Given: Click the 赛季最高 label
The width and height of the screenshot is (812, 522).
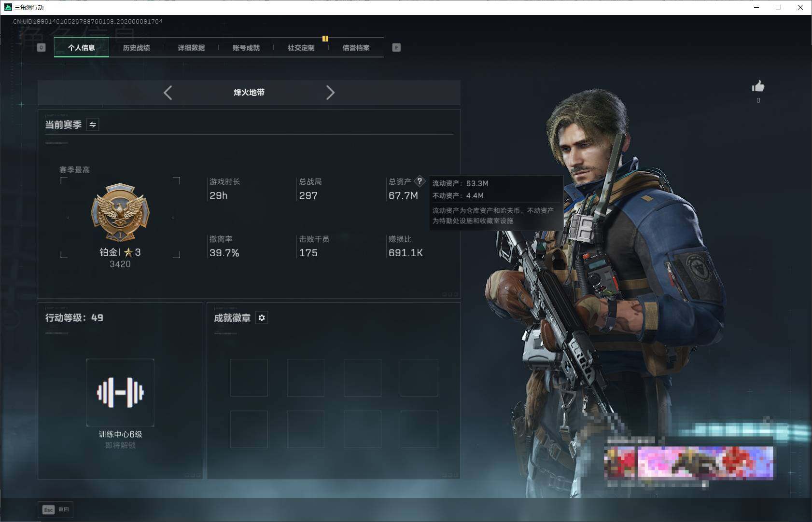Looking at the screenshot, I should pyautogui.click(x=74, y=170).
